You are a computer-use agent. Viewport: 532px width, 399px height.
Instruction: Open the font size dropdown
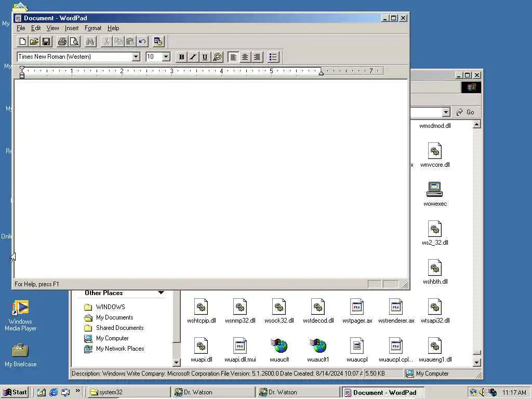tap(166, 57)
